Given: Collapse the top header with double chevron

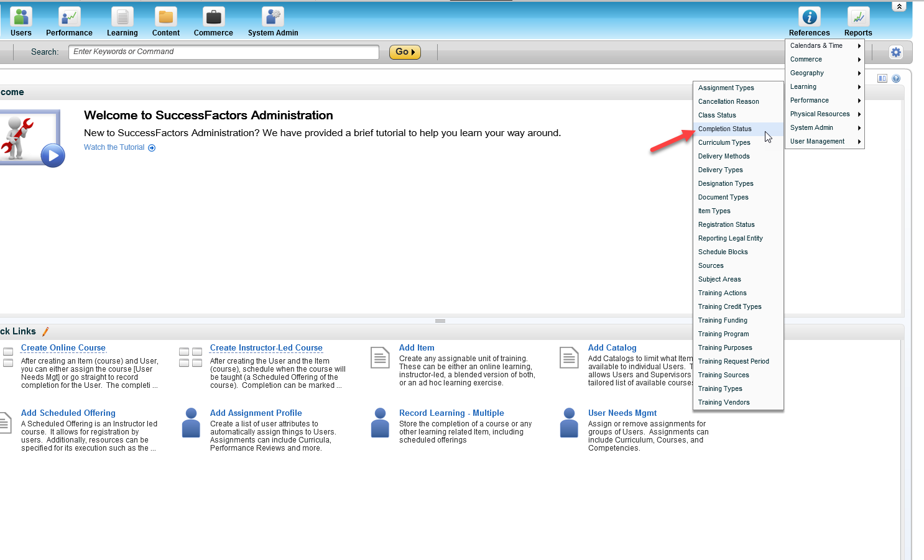Looking at the screenshot, I should (899, 6).
